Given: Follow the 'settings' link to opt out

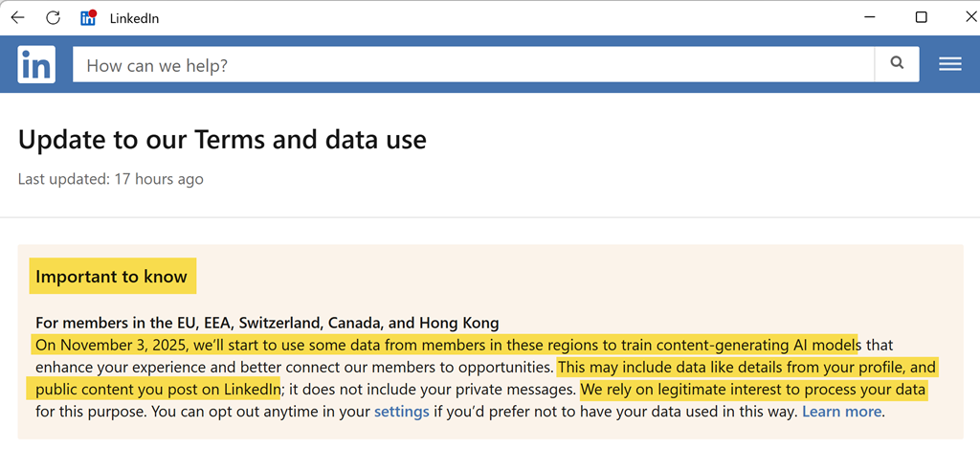Looking at the screenshot, I should [401, 412].
